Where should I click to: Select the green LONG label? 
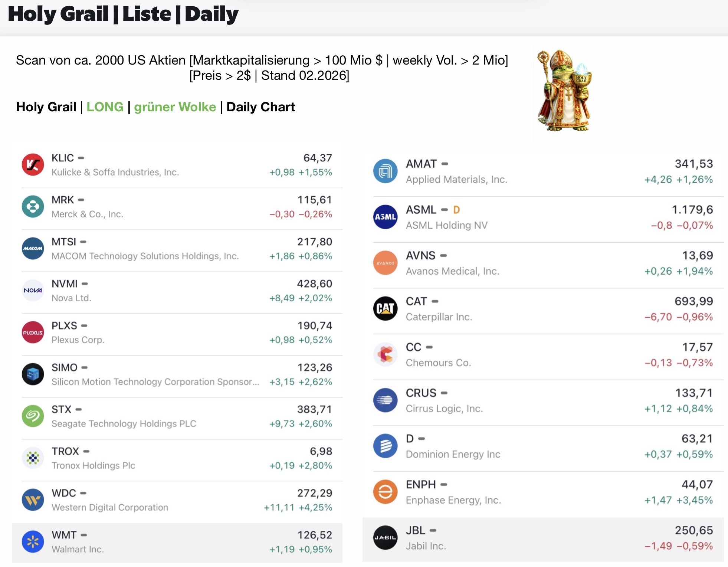click(105, 107)
